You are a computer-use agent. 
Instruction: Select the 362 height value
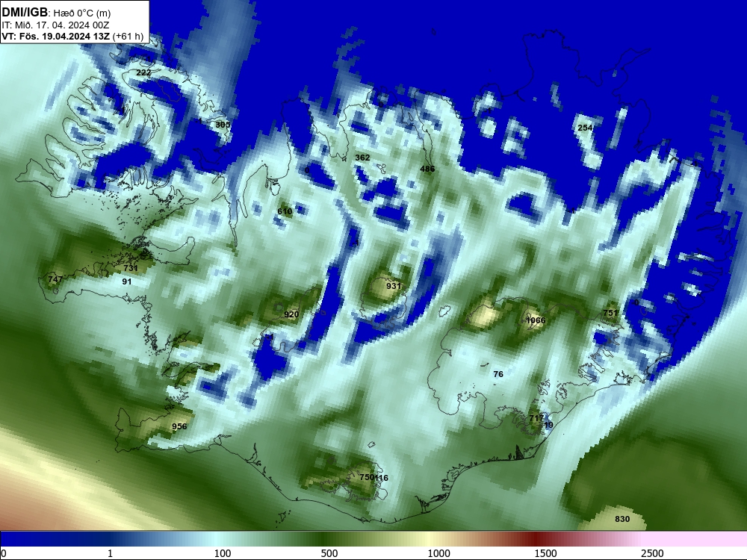[362, 158]
